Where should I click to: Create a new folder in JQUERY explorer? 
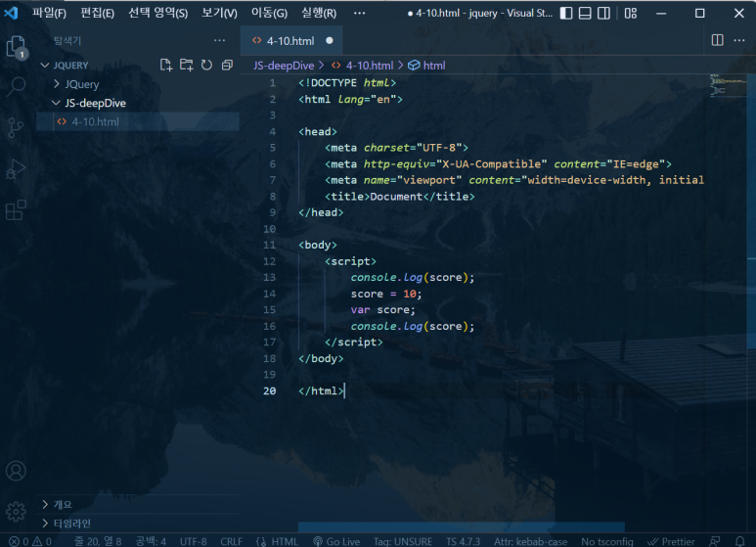(186, 66)
